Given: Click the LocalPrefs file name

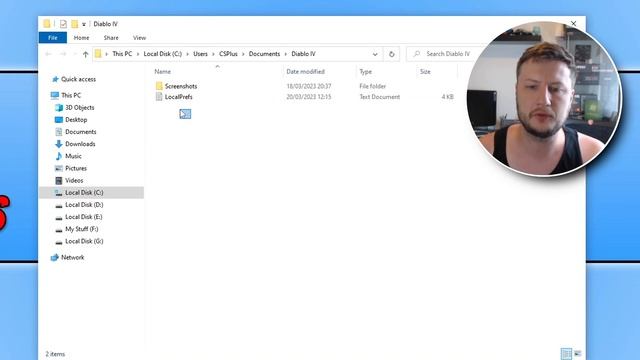Looking at the screenshot, I should 178,97.
